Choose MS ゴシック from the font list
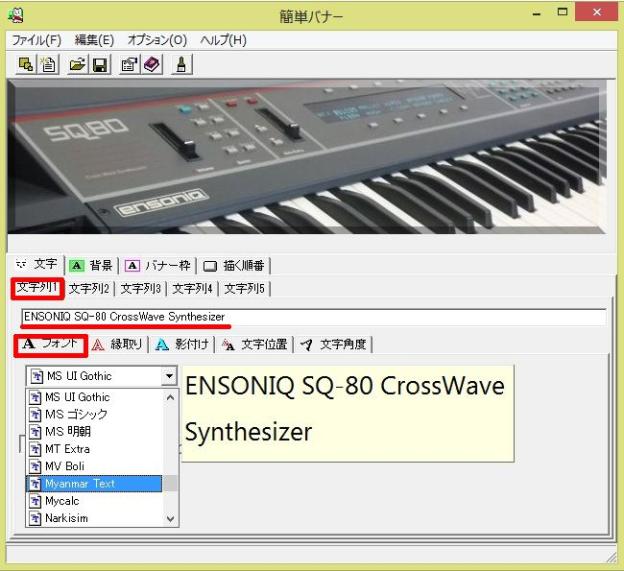Viewport: 624px width, 571px height. [94, 414]
